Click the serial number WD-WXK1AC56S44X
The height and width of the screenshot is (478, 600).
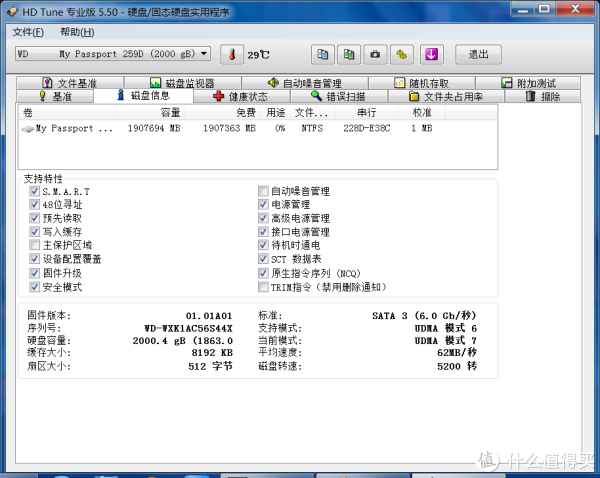[x=188, y=328]
